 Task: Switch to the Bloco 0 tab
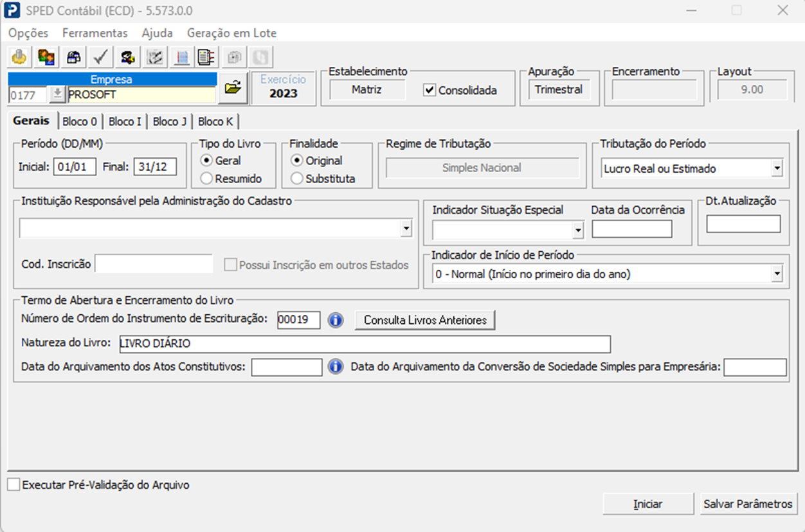[80, 121]
